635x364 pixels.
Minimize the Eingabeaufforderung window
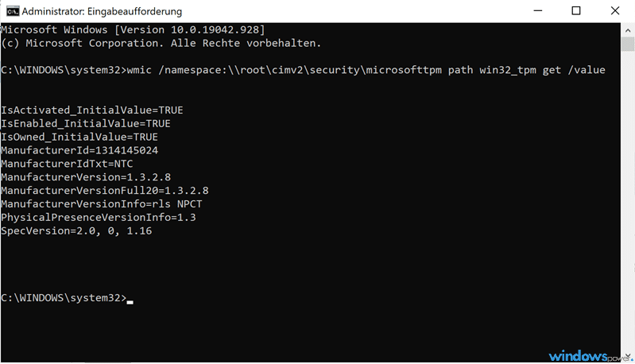pyautogui.click(x=538, y=11)
